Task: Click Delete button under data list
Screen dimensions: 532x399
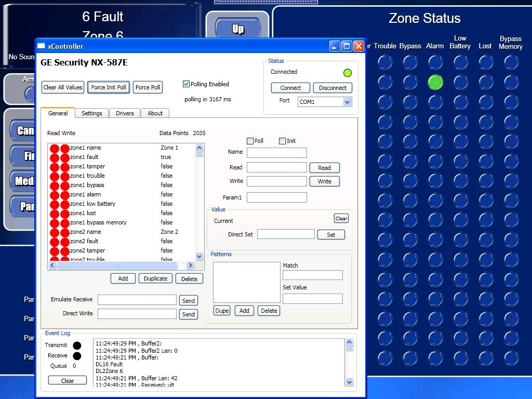Action: (189, 278)
